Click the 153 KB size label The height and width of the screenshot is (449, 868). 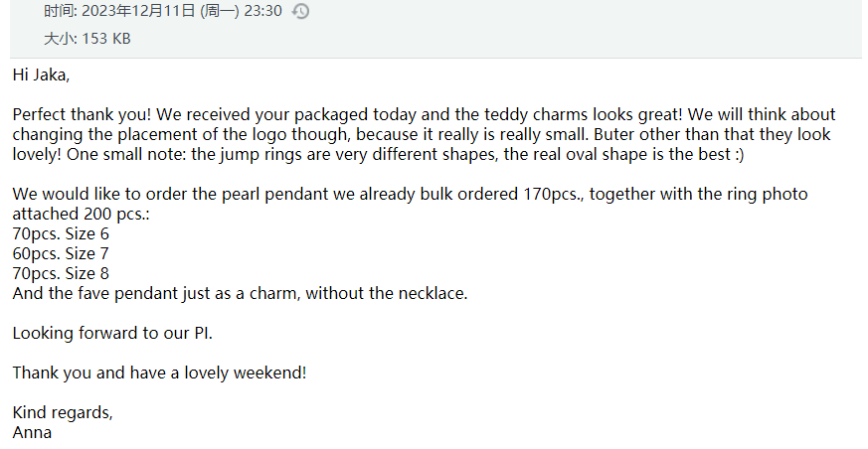pos(104,39)
